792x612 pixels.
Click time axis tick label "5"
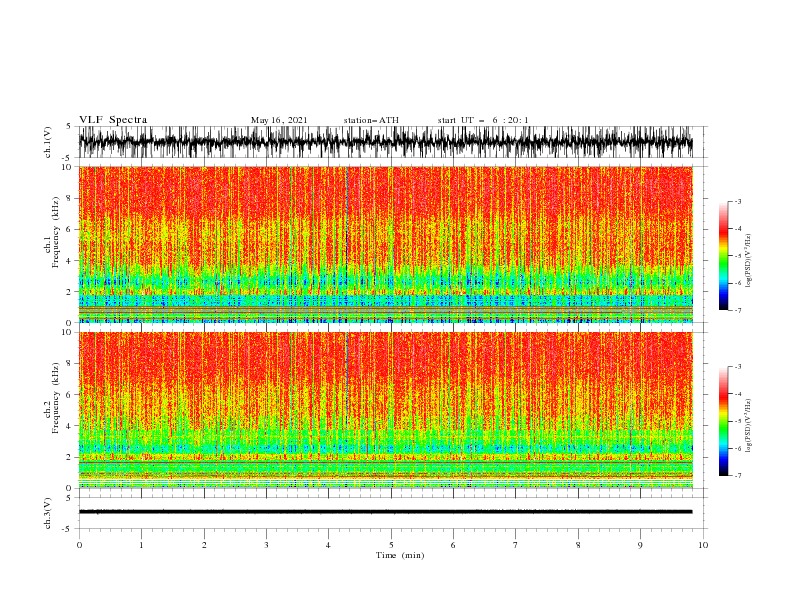pos(391,545)
